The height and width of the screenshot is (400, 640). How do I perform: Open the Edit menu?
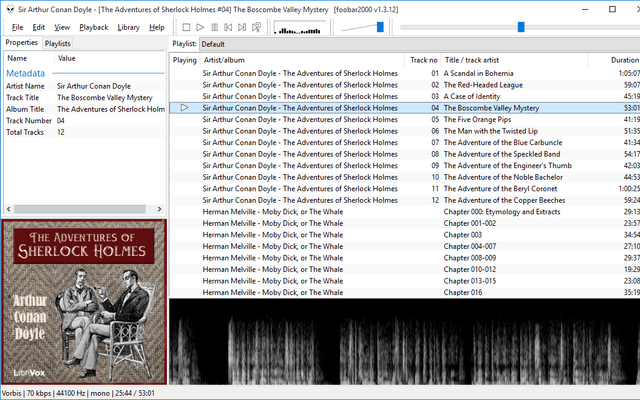pos(39,27)
